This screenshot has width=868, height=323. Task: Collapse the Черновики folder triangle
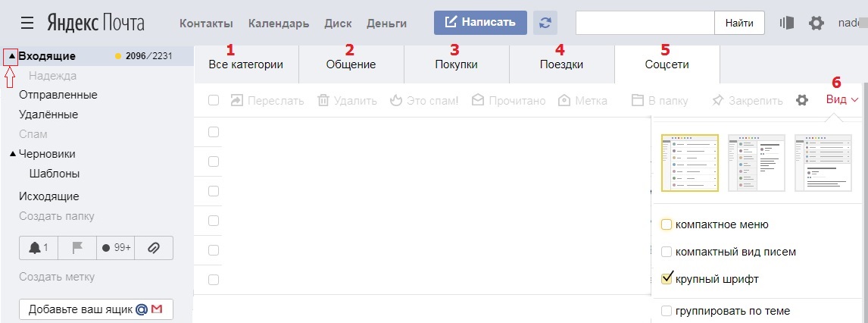click(12, 154)
